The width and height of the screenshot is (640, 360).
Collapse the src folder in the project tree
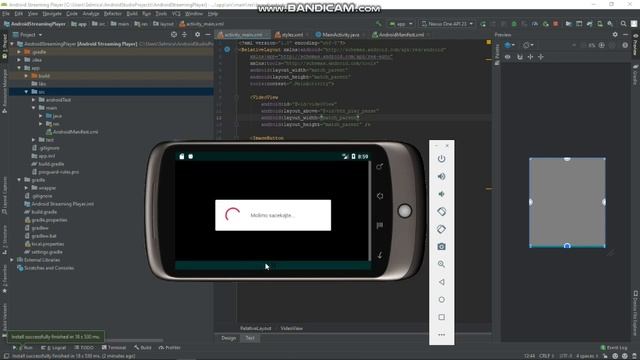[x=26, y=92]
